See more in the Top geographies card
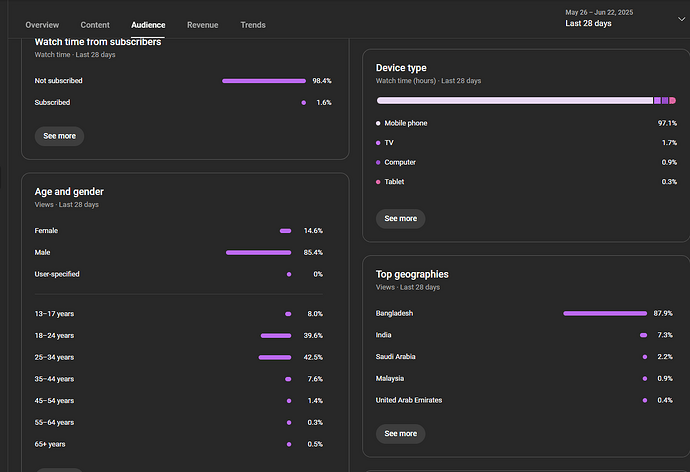 point(400,434)
